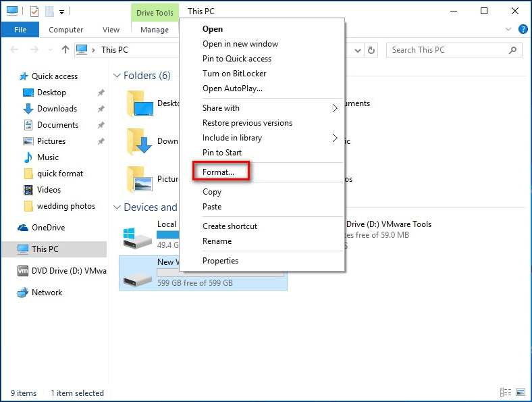Collapse the Folders (6) group
532x402 pixels.
(117, 76)
